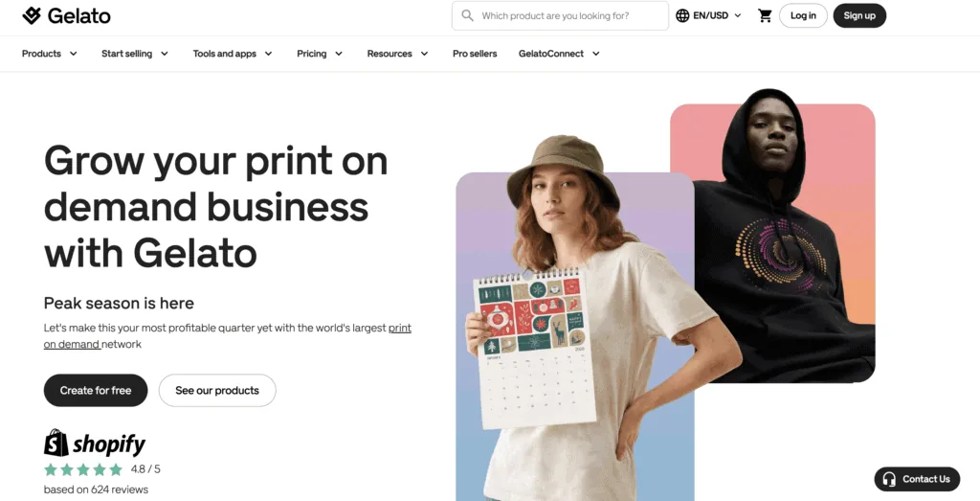The image size is (980, 501).
Task: Click the Gelato logo icon
Action: (x=32, y=15)
